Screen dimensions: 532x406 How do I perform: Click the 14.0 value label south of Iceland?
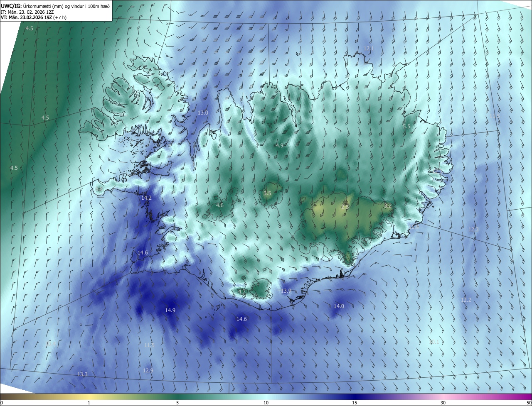339,306
